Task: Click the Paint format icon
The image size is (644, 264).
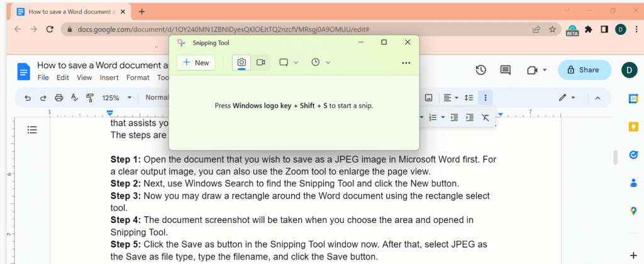Action: (90, 98)
